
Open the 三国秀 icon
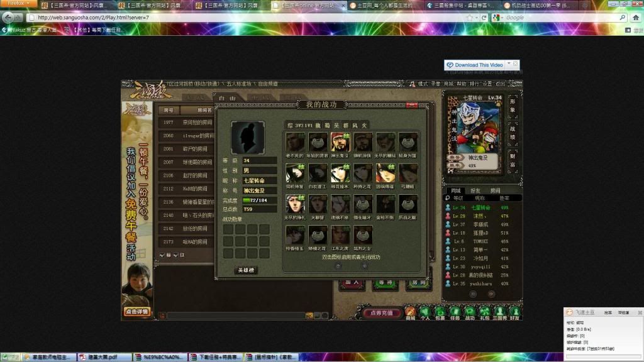pyautogui.click(x=499, y=313)
